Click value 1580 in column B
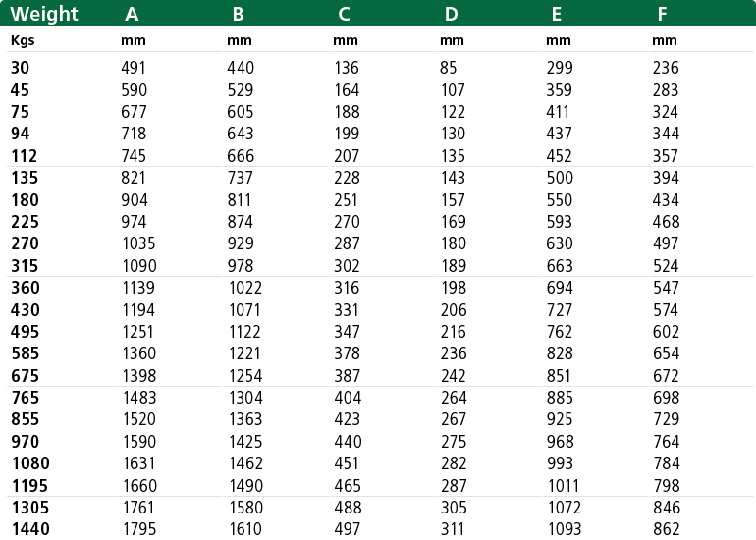756x540 pixels. pos(245,508)
